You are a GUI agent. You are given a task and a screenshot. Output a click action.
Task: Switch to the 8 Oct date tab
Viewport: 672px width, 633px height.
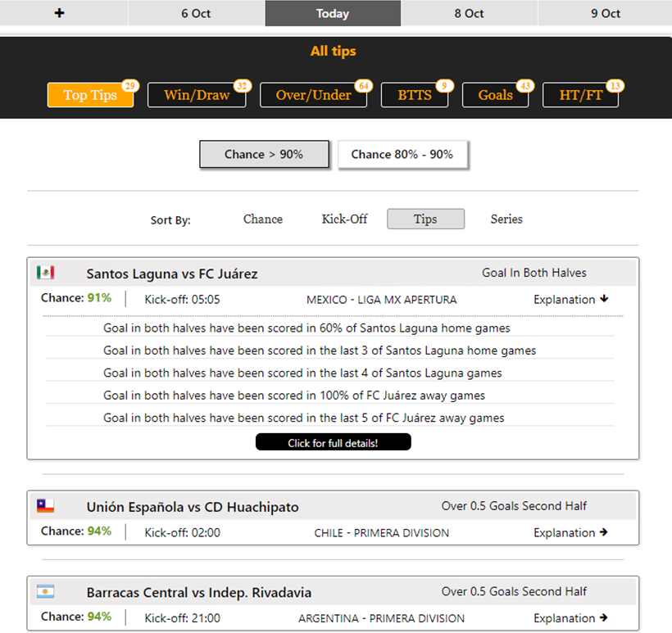point(469,13)
